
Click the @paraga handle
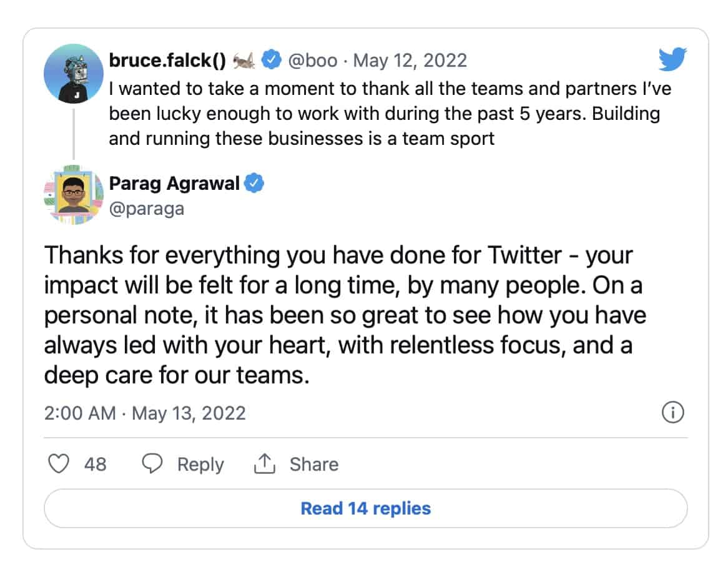tap(147, 208)
